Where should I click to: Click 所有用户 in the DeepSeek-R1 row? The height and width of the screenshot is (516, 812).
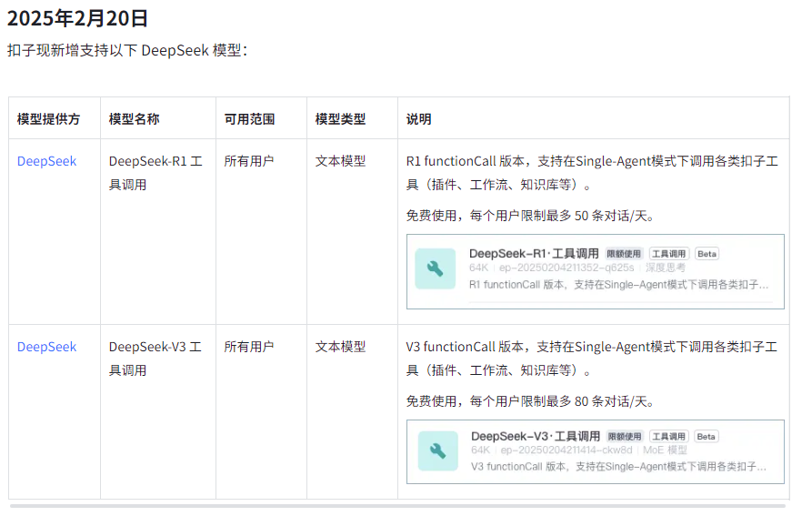pos(249,161)
